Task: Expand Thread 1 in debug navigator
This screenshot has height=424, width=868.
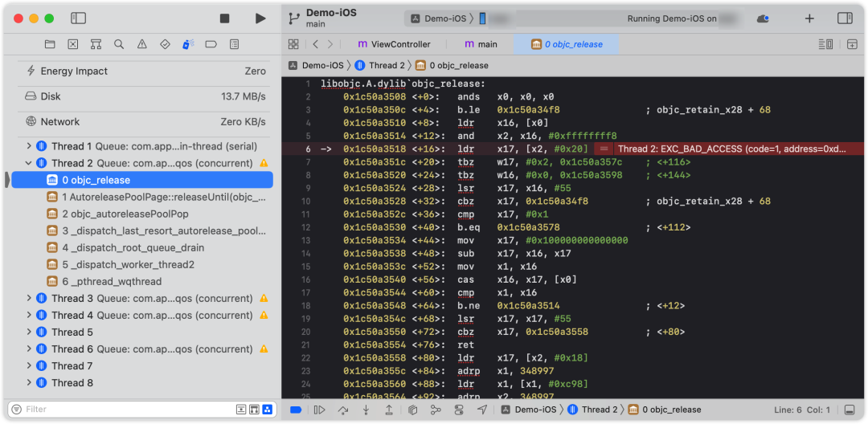Action: tap(30, 146)
